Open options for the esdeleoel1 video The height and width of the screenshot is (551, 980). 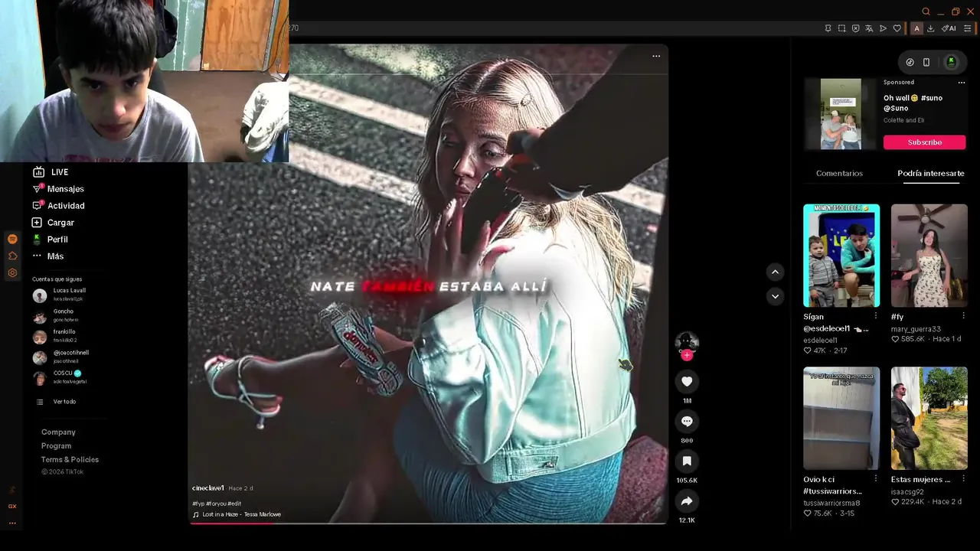point(876,316)
